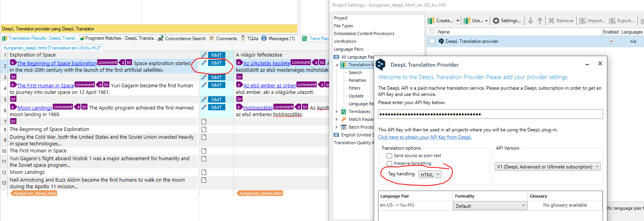
Task: Click the API Key password field
Action: [490, 114]
